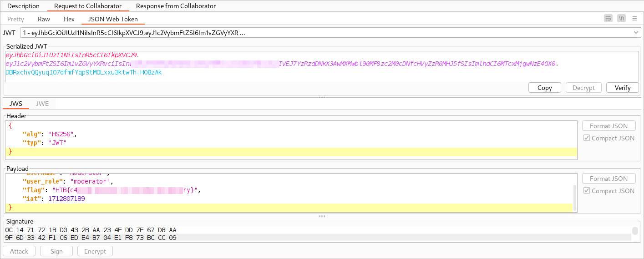Format JSON in the Header section
Screen dimensions: 644x259
[x=609, y=126]
